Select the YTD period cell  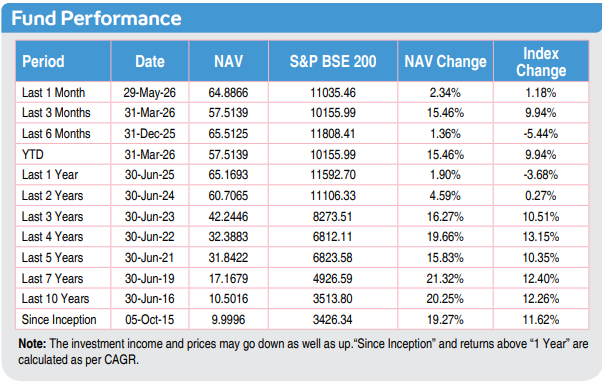pos(33,154)
